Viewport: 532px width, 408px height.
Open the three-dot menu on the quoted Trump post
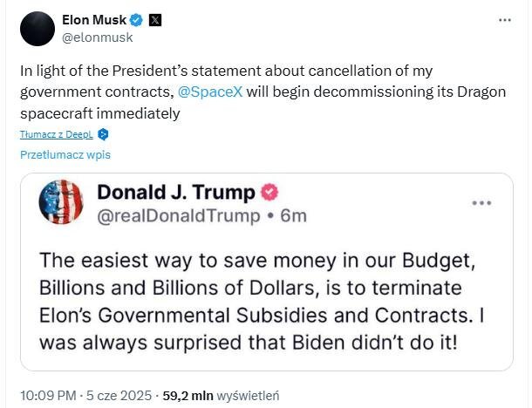pyautogui.click(x=481, y=202)
